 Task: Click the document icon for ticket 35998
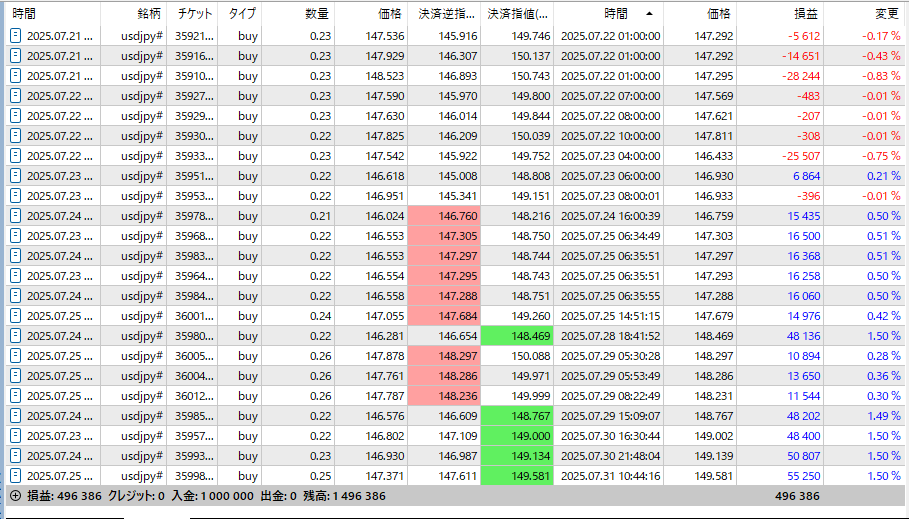pyautogui.click(x=16, y=476)
